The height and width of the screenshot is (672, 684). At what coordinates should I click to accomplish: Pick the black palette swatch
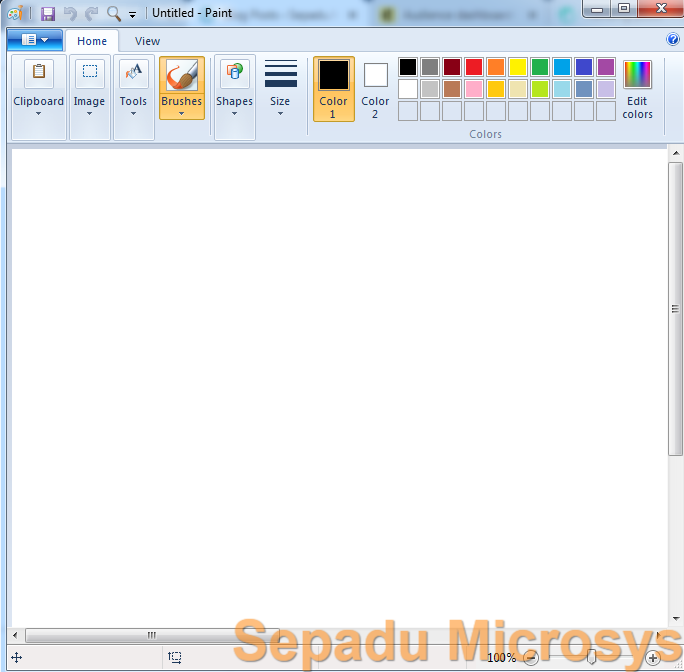coord(408,67)
